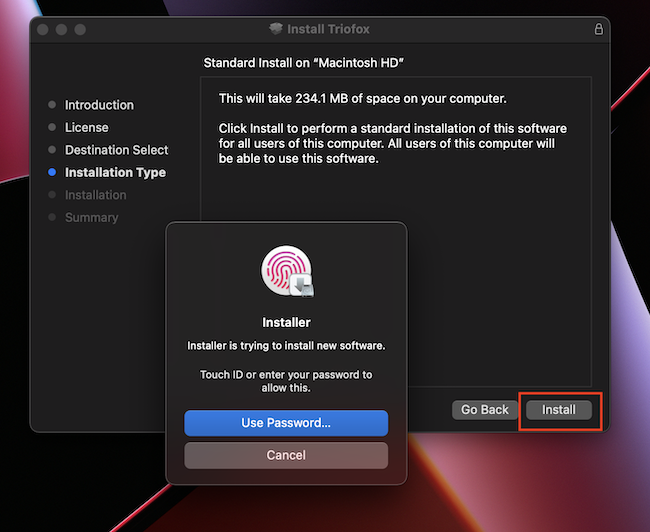The image size is (650, 532).
Task: Click the Touch ID fingerprint icon
Action: 287,271
